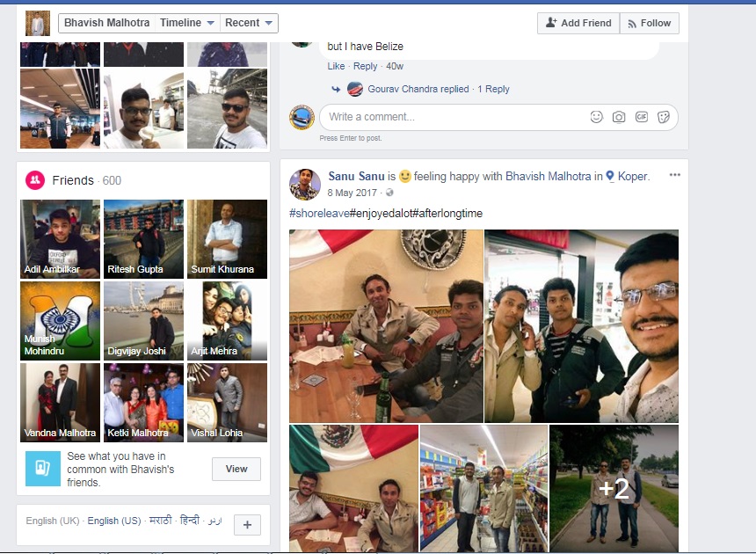Click the Add Friend button

coord(578,23)
